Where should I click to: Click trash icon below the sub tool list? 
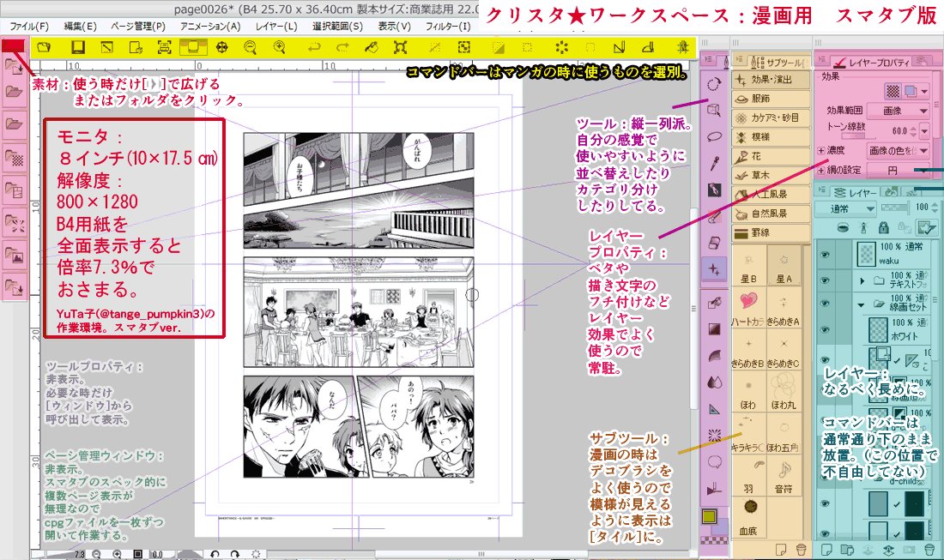(x=801, y=549)
